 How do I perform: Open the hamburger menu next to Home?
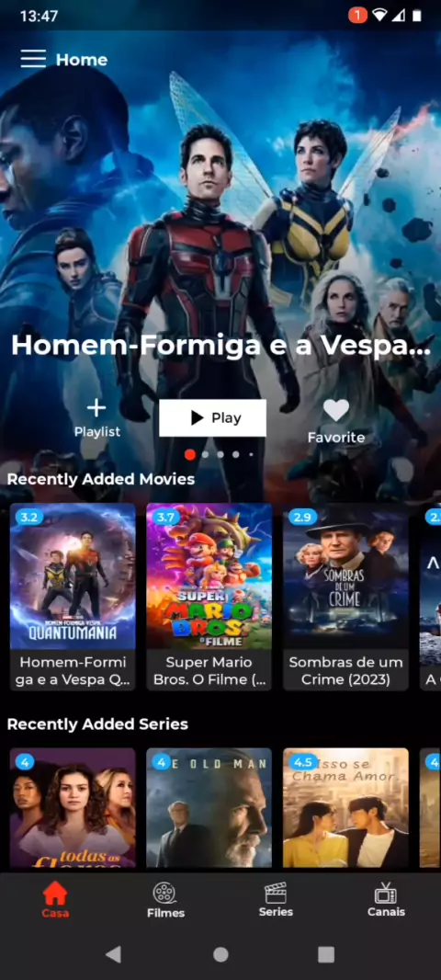(x=33, y=59)
